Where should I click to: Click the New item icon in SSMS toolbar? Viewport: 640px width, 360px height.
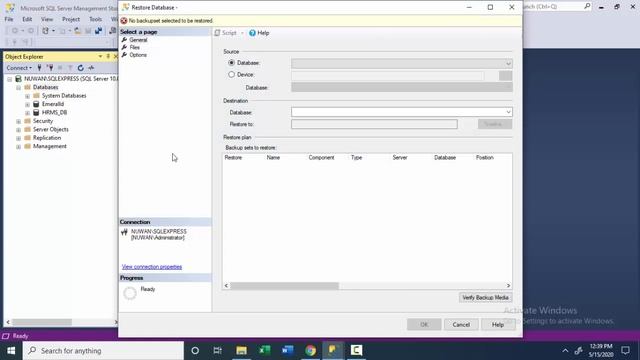pos(45,31)
